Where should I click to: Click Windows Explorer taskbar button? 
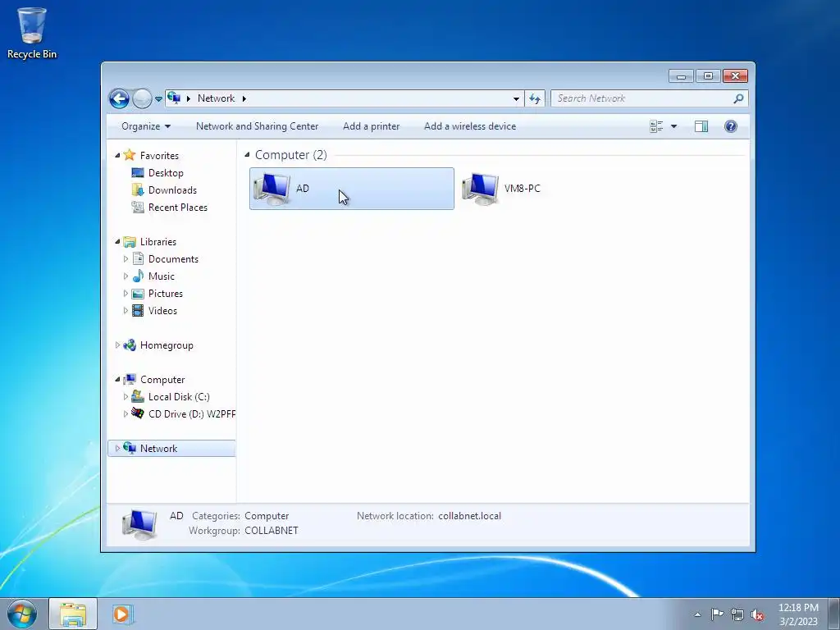point(73,614)
